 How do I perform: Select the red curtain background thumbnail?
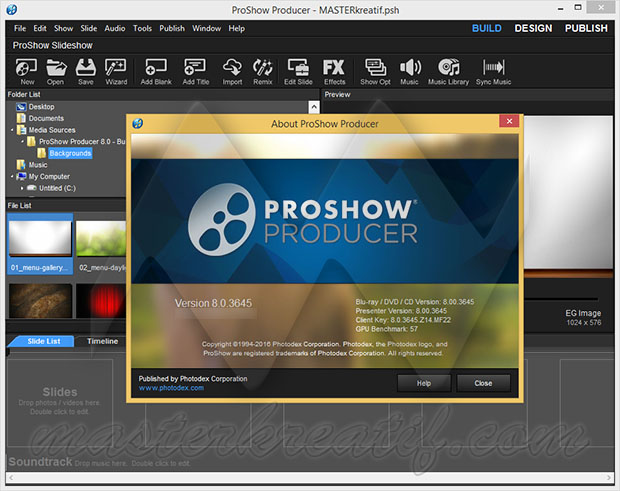coord(102,301)
